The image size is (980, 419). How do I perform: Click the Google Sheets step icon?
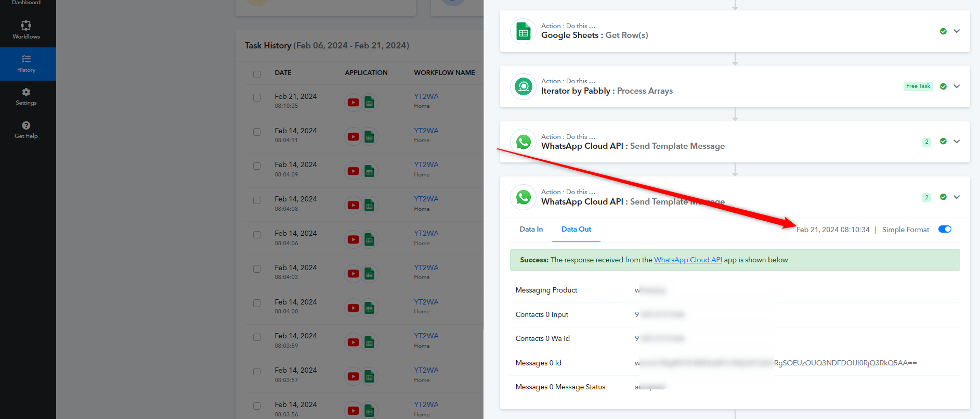(x=523, y=32)
